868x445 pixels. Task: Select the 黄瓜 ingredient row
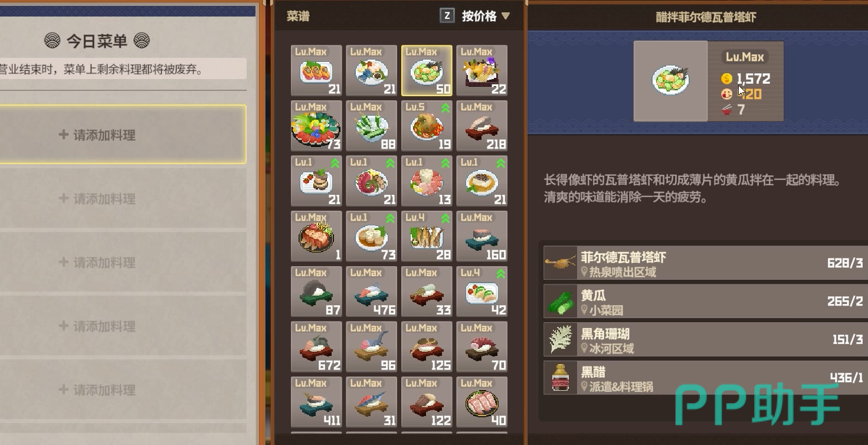[x=705, y=301]
